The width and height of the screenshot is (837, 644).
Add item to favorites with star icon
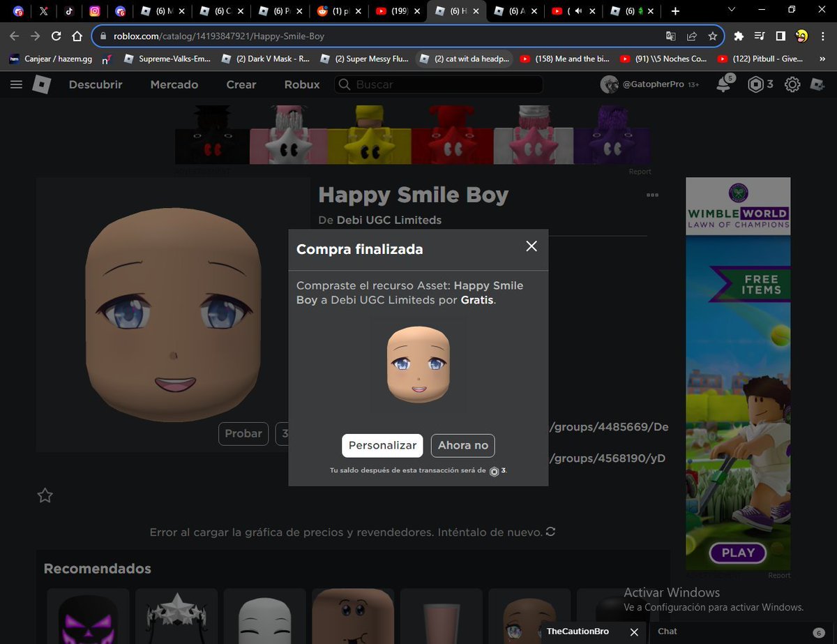coord(45,495)
